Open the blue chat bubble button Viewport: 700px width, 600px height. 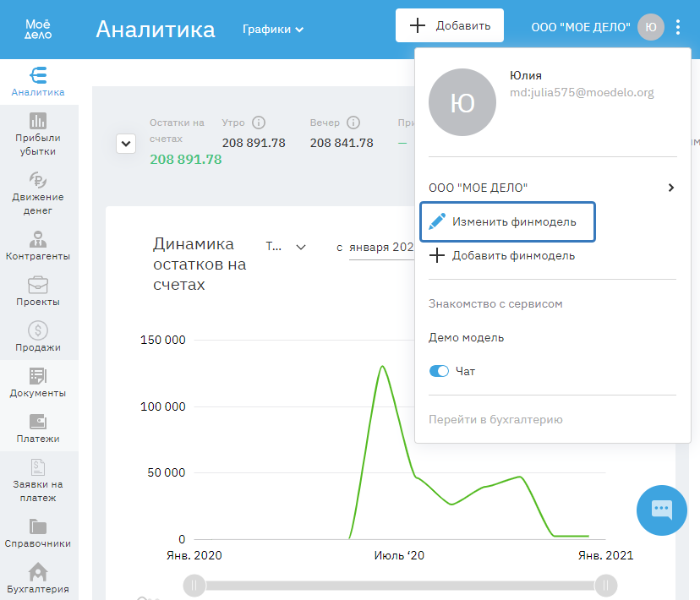coord(661,510)
